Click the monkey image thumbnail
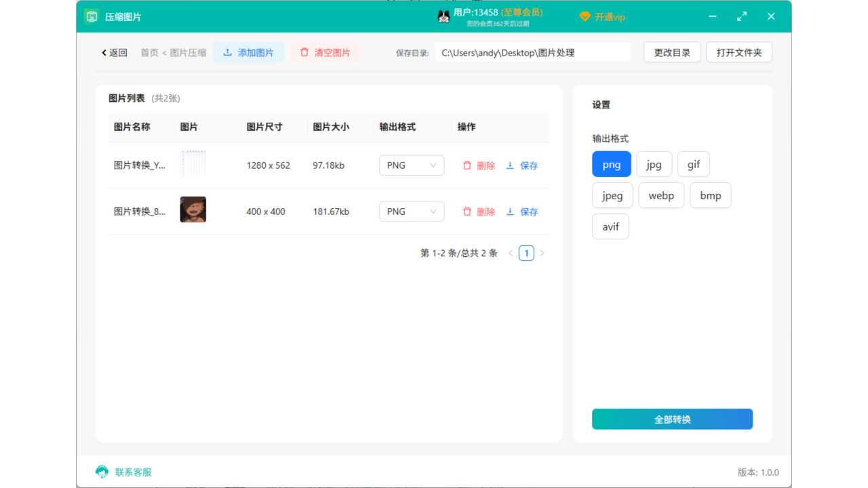 tap(193, 209)
